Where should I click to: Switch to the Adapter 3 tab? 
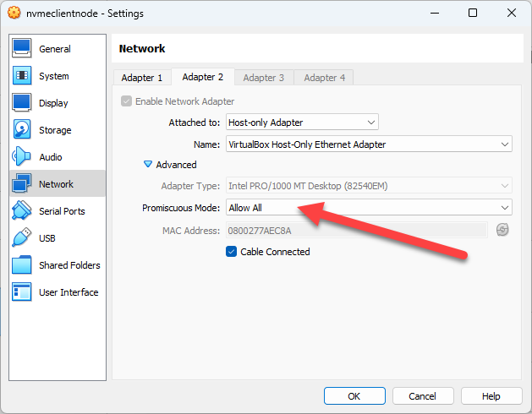(264, 78)
